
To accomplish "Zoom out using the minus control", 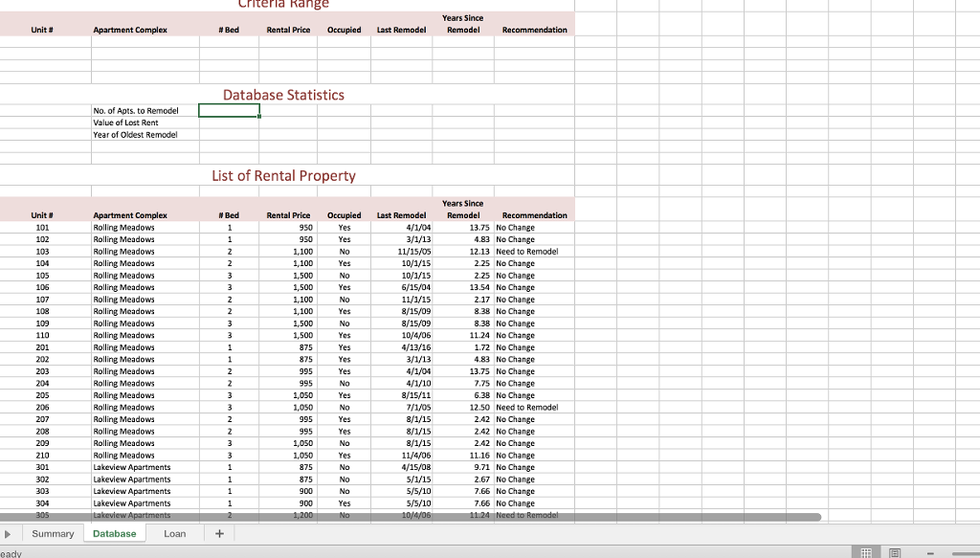I will pos(929,552).
